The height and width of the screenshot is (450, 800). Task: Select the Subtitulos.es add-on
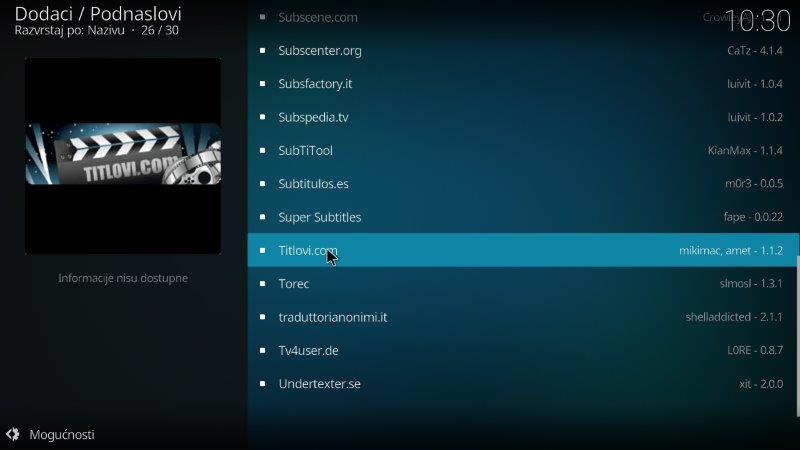click(523, 184)
